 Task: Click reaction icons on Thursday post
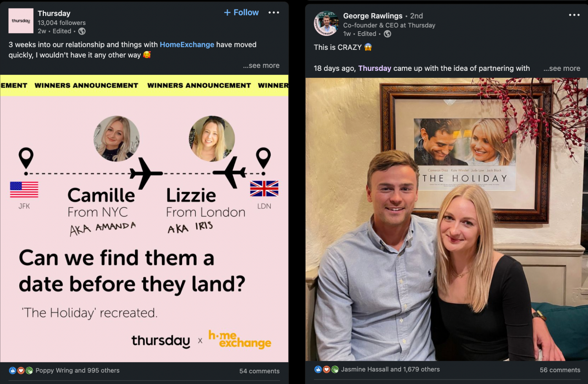click(x=21, y=370)
